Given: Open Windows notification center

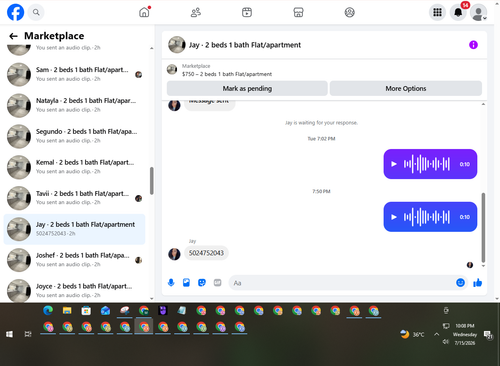Looking at the screenshot, I should coord(488,335).
